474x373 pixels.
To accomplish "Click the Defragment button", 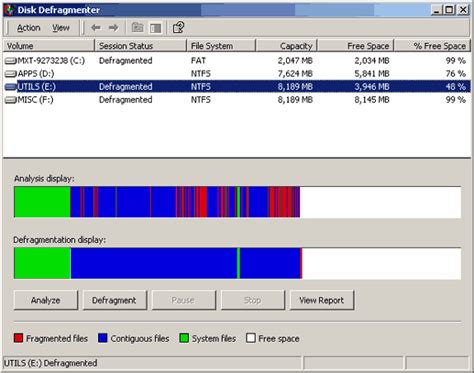I will coord(114,300).
